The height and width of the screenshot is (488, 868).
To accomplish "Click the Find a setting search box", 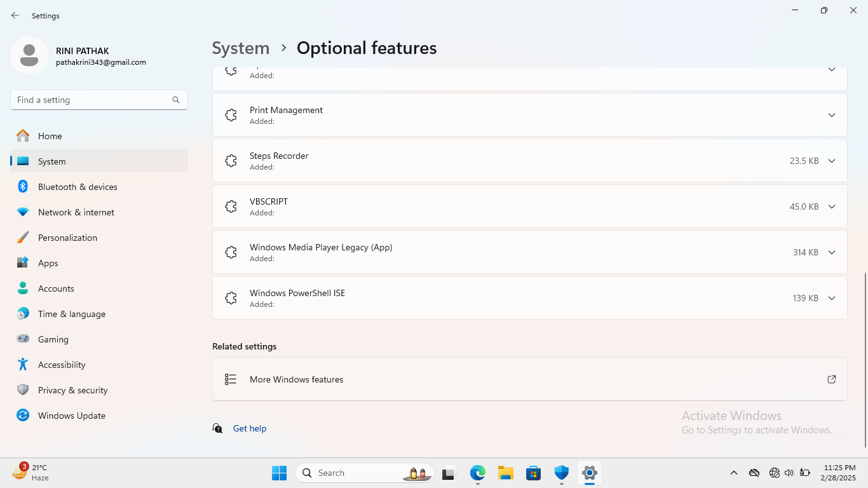I will coord(92,100).
